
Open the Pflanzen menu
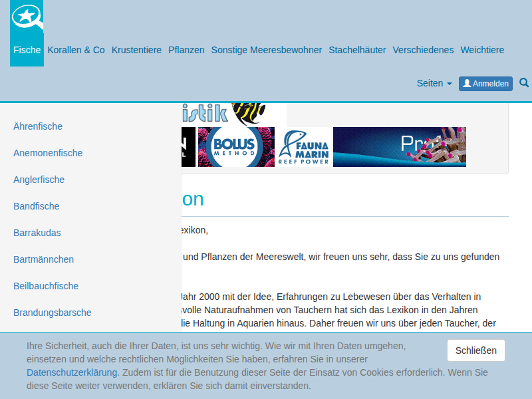(186, 50)
